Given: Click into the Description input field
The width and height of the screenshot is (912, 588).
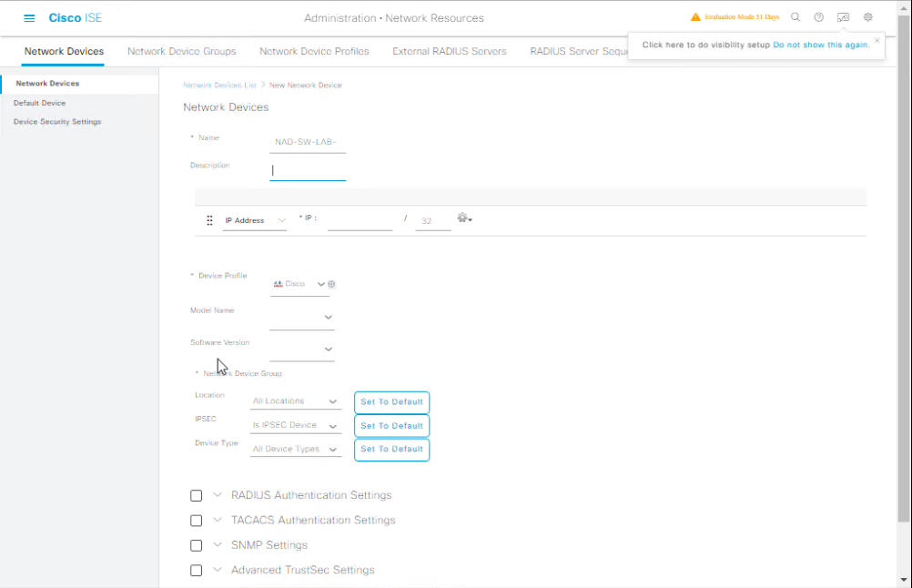Looking at the screenshot, I should pyautogui.click(x=308, y=170).
